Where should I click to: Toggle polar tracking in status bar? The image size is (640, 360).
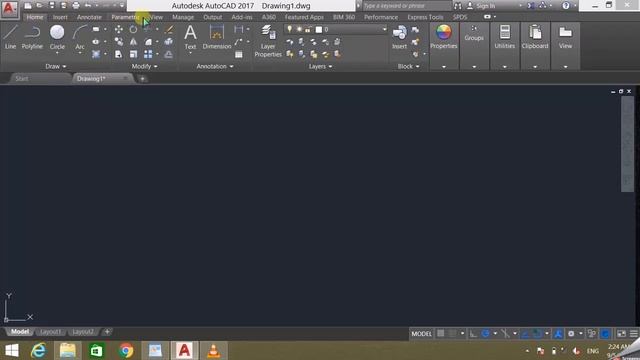[485, 333]
